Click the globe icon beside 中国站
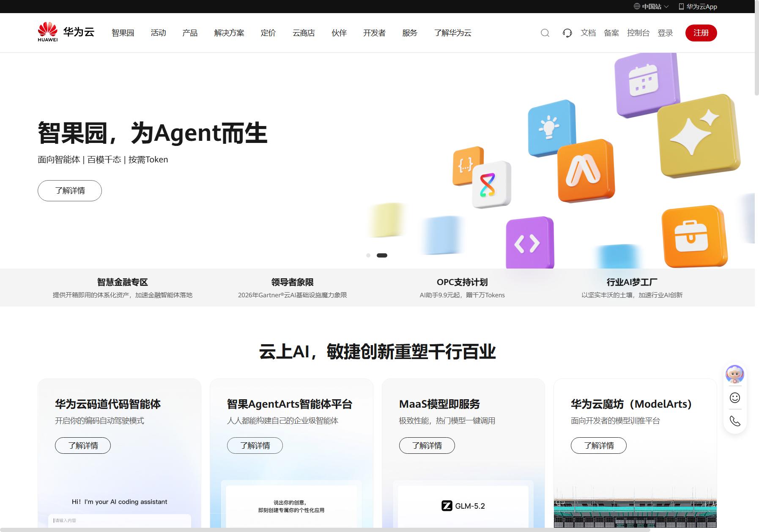 point(637,6)
